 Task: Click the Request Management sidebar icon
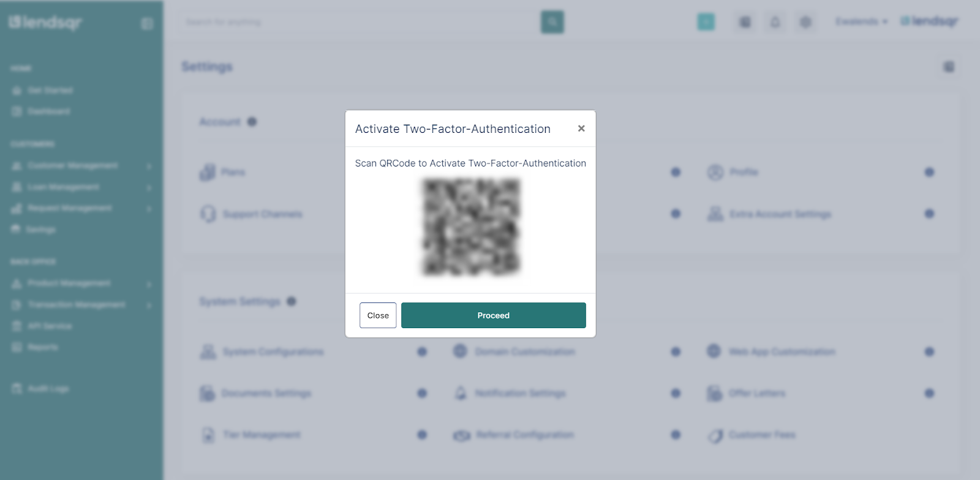17,209
